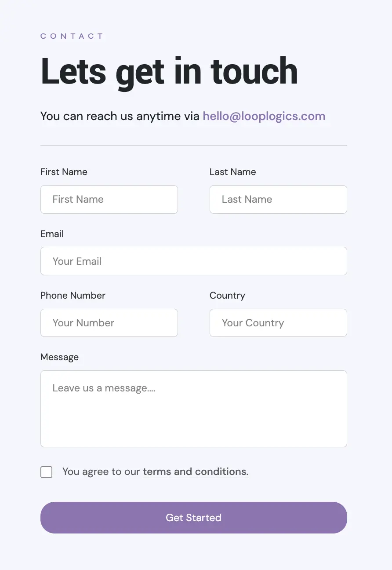Click inside the message text area
Image resolution: width=392 pixels, height=570 pixels.
tap(193, 409)
